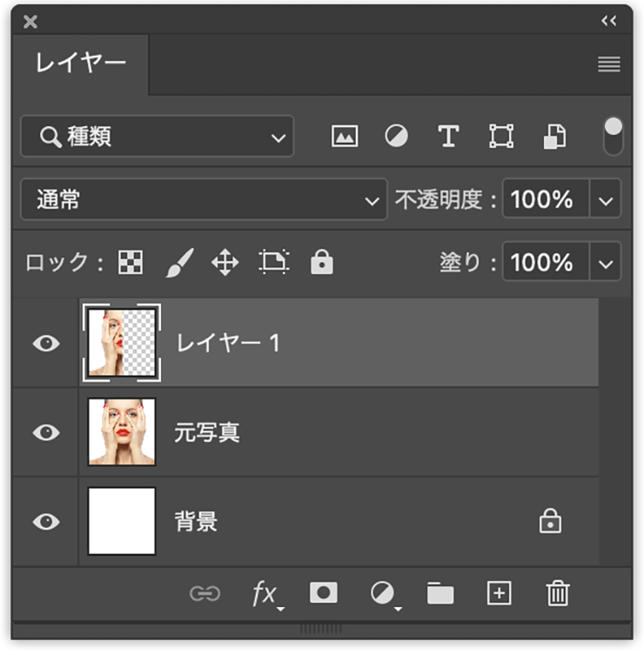Turn layer filtering switch on or off
The width and height of the screenshot is (644, 655).
614,137
